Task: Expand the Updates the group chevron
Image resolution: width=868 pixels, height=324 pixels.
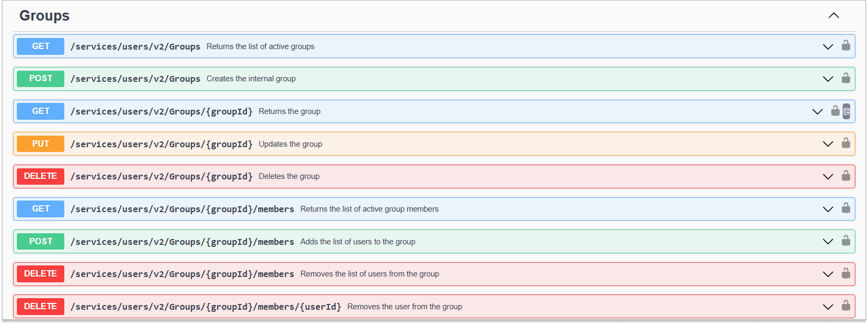Action: click(x=828, y=144)
